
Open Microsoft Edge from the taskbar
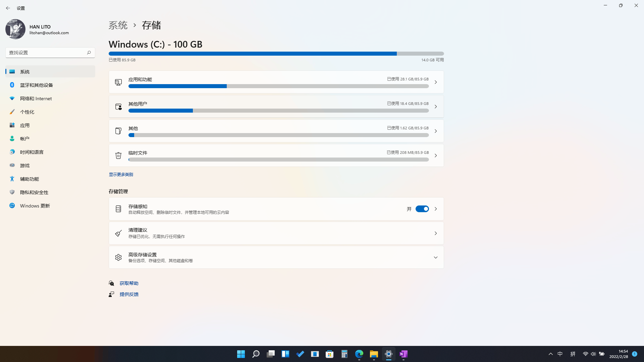359,354
